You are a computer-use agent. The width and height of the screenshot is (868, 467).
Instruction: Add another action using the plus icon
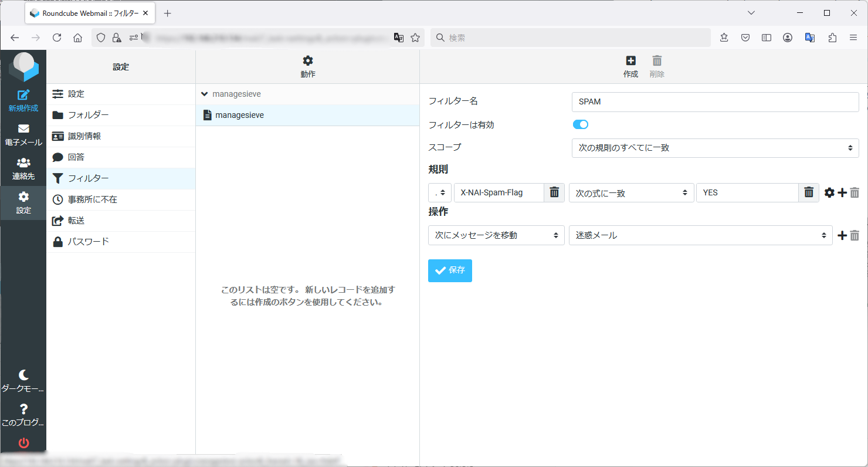842,235
